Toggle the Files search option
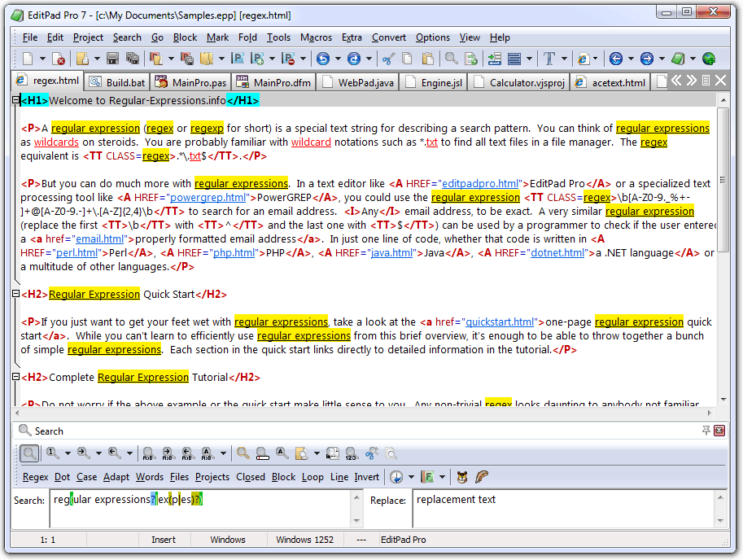 (x=179, y=477)
